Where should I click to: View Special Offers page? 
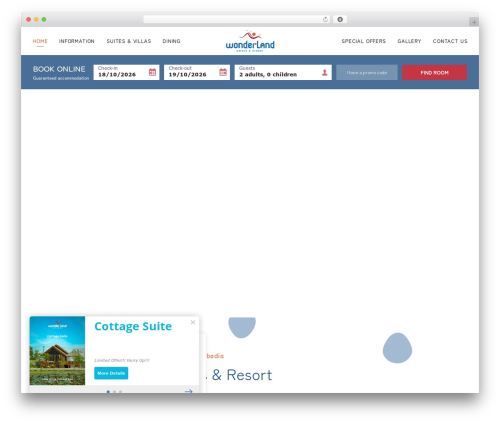tap(363, 41)
